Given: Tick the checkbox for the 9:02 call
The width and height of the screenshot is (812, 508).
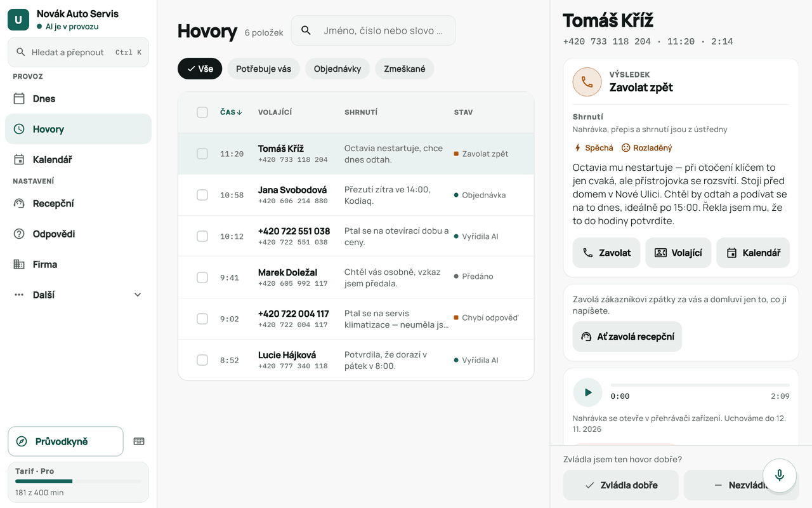Looking at the screenshot, I should 202,319.
